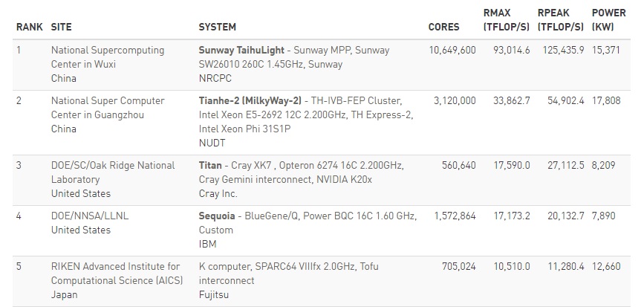The width and height of the screenshot is (644, 307).
Task: Click the 17,808 power value for Tianhe-2
Action: point(606,100)
